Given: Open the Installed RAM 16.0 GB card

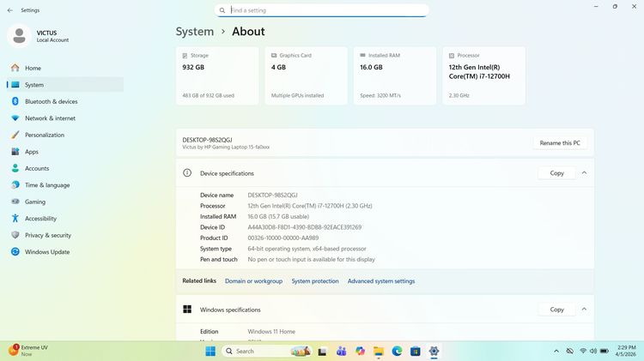Looking at the screenshot, I should [395, 75].
